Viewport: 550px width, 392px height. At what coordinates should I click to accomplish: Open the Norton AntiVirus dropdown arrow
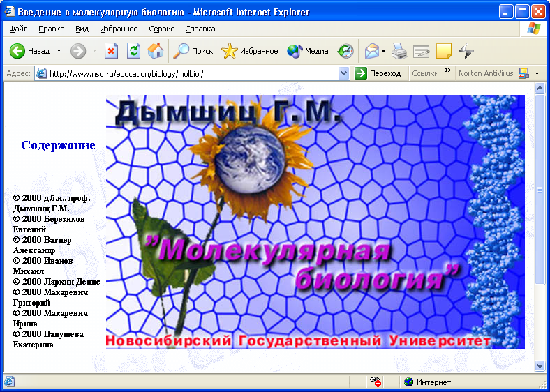[x=537, y=74]
